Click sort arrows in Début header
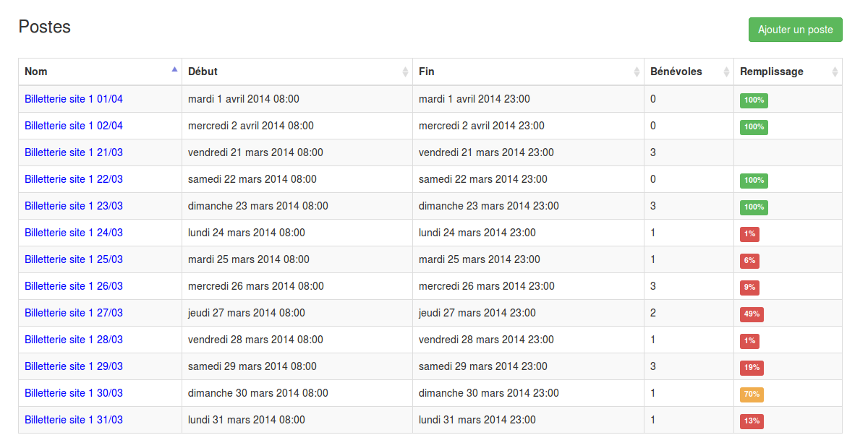Screen dimensions: 868x448 (405, 72)
